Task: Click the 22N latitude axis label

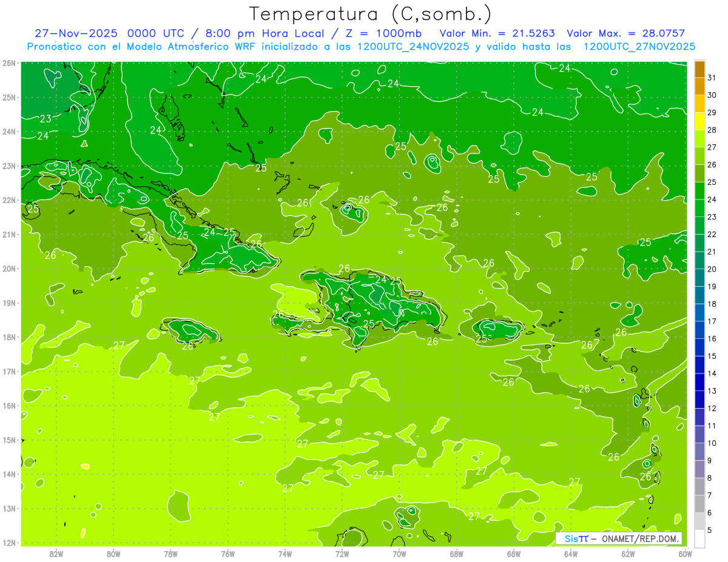Action: click(9, 200)
